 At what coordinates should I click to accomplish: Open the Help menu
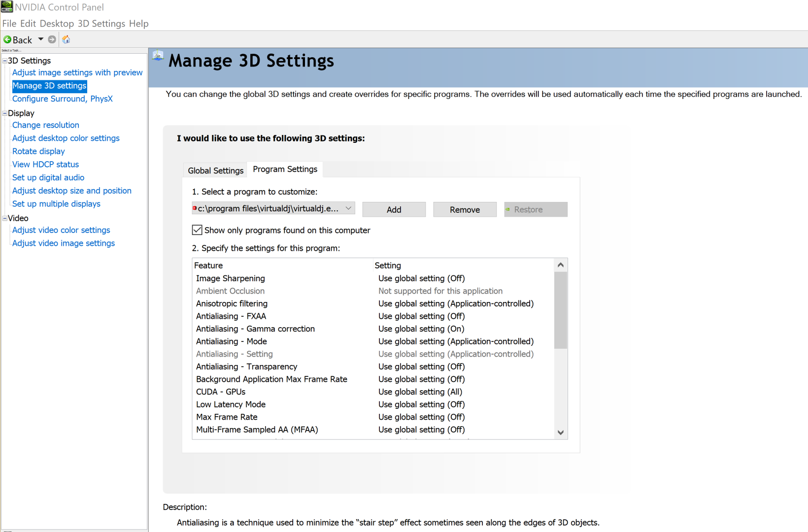pyautogui.click(x=139, y=24)
